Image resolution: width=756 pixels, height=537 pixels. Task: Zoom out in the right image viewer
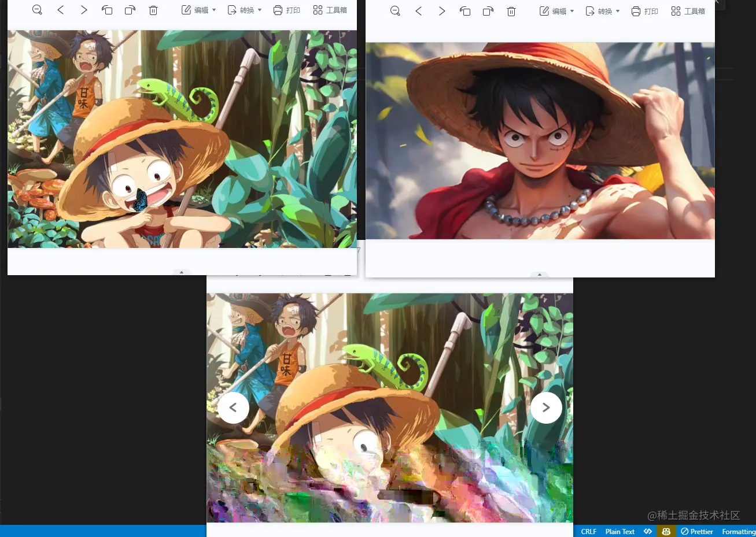pyautogui.click(x=395, y=11)
